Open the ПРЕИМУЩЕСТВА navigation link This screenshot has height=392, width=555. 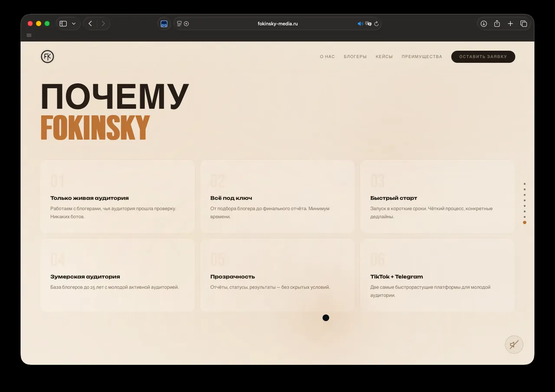(422, 57)
